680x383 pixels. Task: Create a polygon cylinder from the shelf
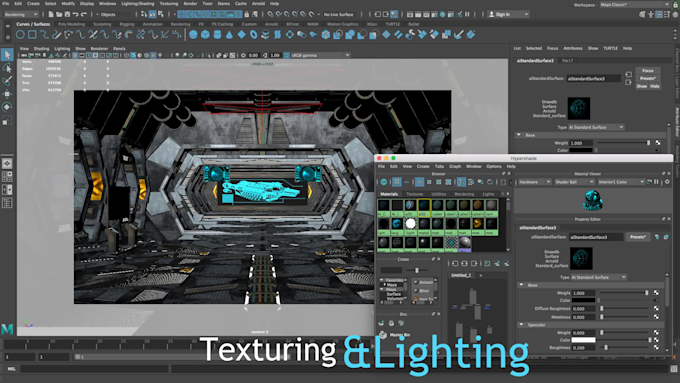[217, 35]
